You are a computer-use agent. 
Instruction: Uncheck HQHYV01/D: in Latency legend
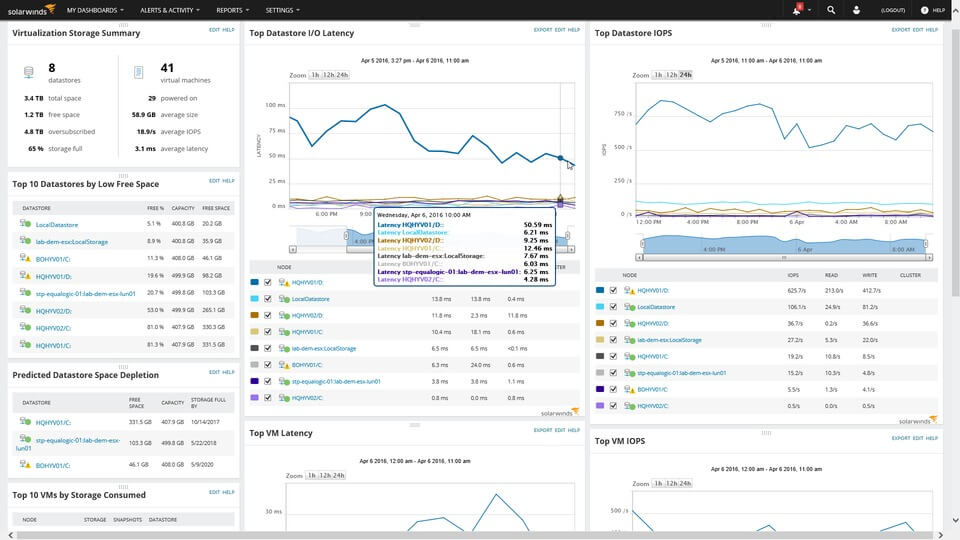pos(268,282)
